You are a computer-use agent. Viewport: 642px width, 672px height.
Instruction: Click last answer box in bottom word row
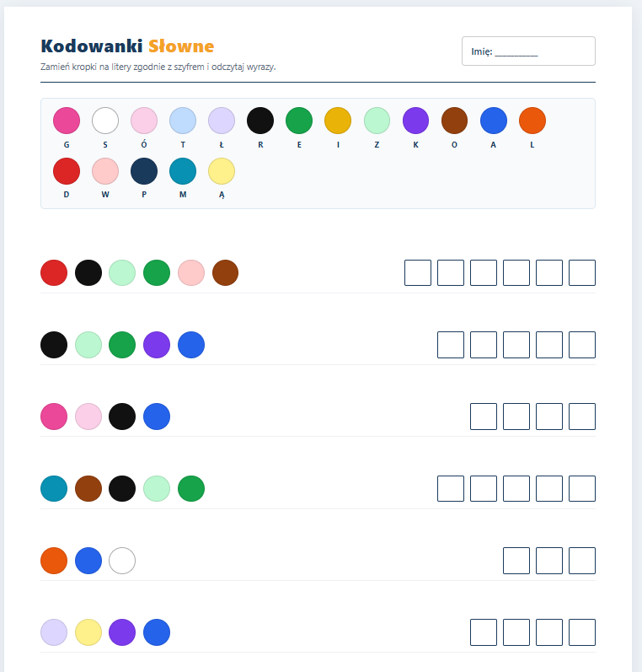click(582, 632)
